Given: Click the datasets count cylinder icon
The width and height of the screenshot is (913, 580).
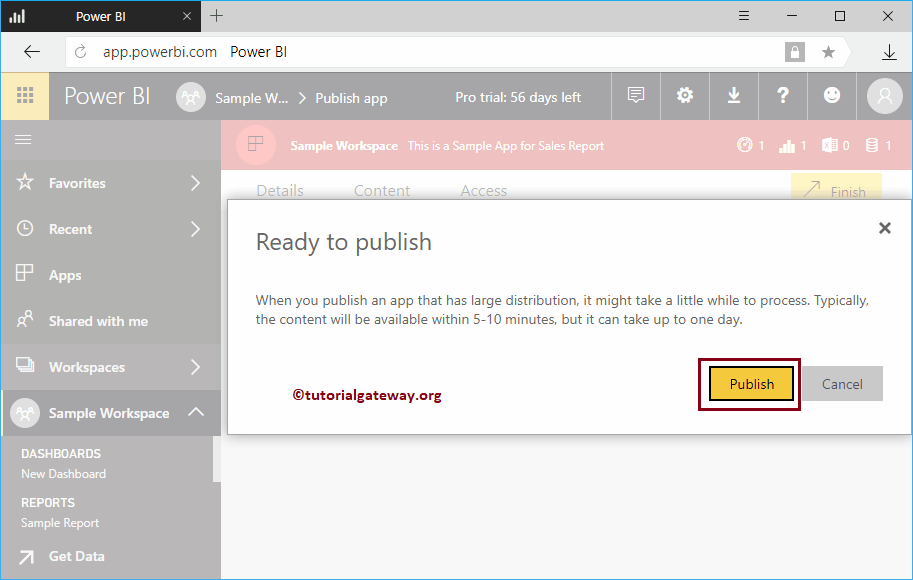Looking at the screenshot, I should point(872,145).
